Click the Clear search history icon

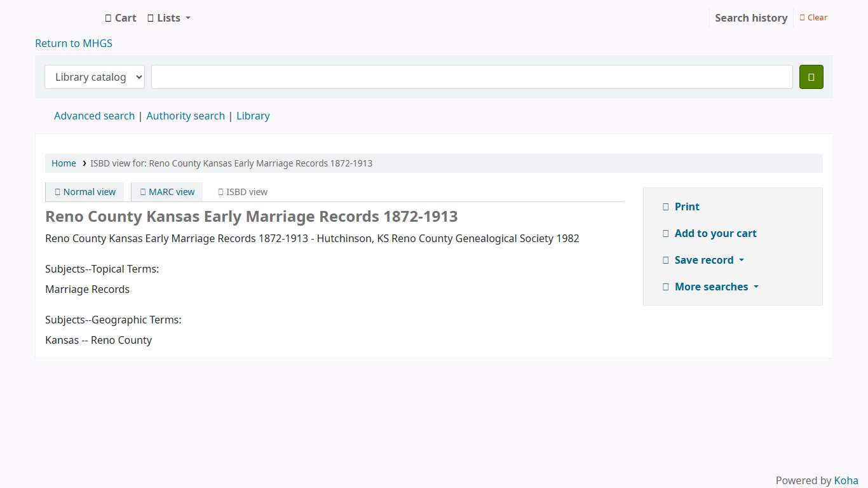(x=803, y=18)
